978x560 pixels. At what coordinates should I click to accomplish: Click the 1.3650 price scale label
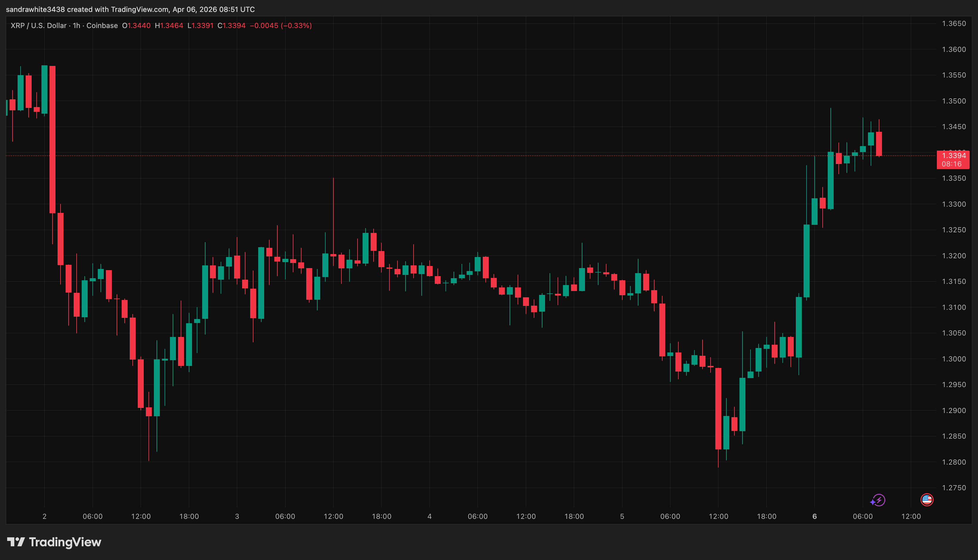click(x=954, y=24)
